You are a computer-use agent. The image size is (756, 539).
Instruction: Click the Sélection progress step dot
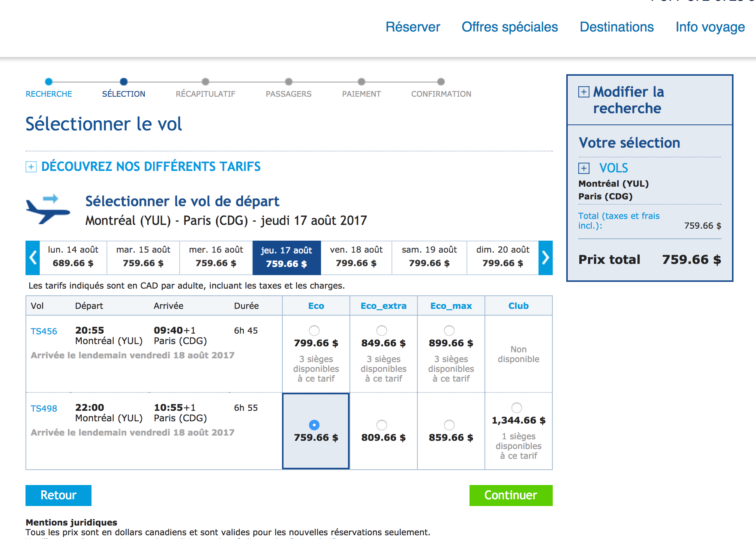pyautogui.click(x=124, y=82)
